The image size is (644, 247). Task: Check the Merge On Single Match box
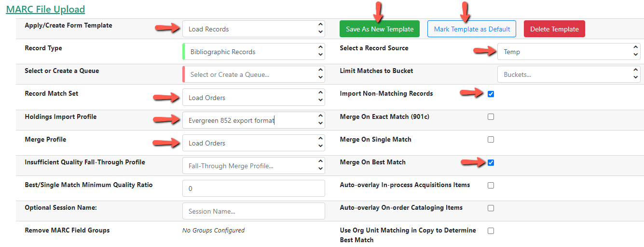491,139
